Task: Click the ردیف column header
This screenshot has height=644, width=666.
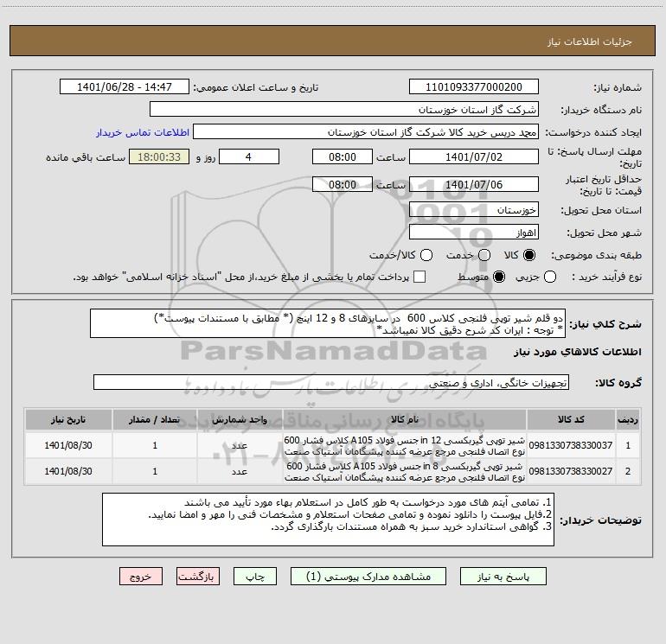Action: pyautogui.click(x=628, y=419)
